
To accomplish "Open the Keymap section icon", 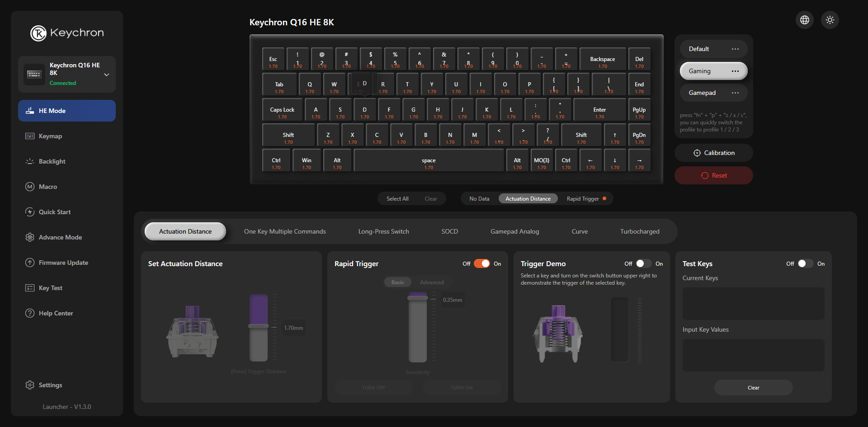I will click(x=30, y=136).
